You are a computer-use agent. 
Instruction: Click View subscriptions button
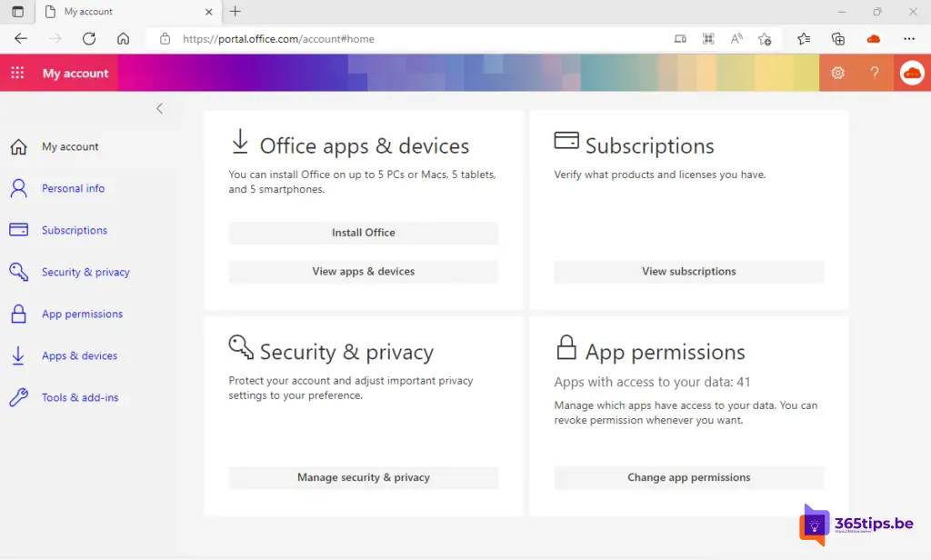(x=688, y=272)
